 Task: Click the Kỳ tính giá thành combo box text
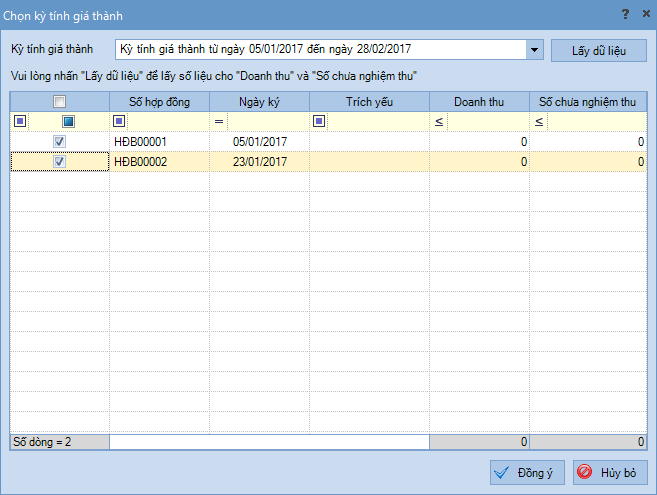click(x=320, y=49)
